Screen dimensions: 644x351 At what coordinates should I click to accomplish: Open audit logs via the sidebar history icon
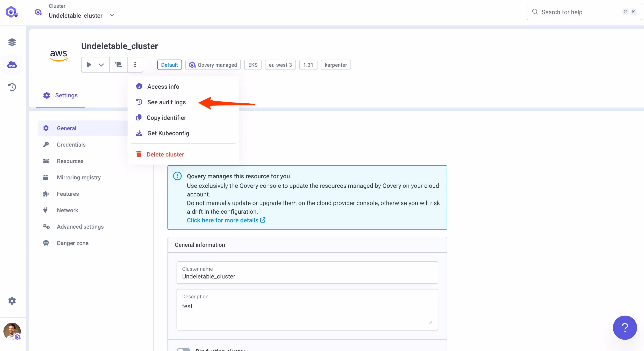[x=12, y=87]
